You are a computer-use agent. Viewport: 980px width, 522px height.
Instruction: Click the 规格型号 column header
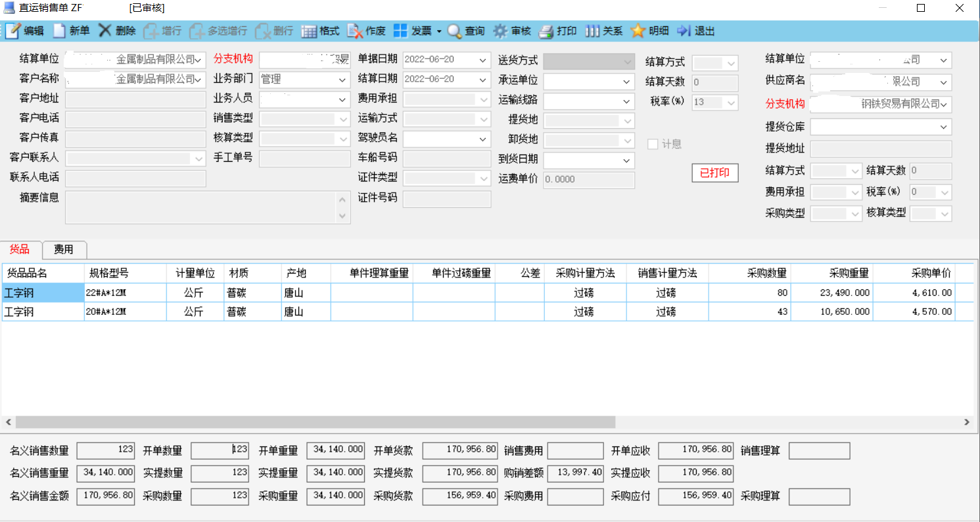[x=125, y=273]
